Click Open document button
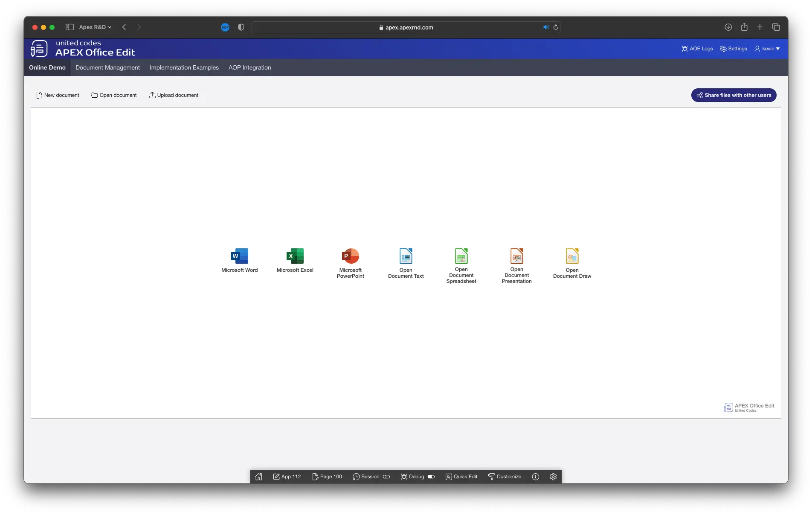The image size is (812, 515). pos(114,95)
